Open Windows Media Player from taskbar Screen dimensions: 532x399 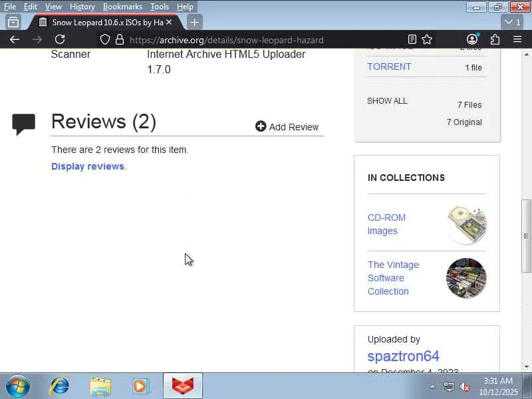click(140, 386)
